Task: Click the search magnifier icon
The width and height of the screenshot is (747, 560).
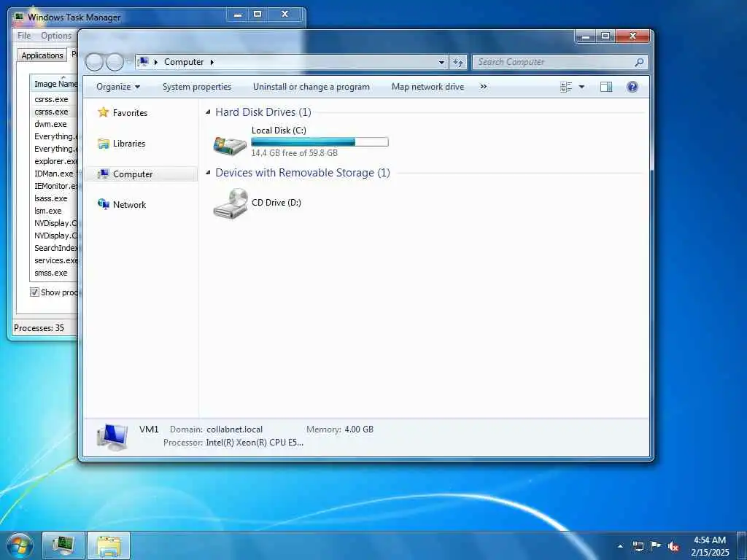Action: point(639,62)
